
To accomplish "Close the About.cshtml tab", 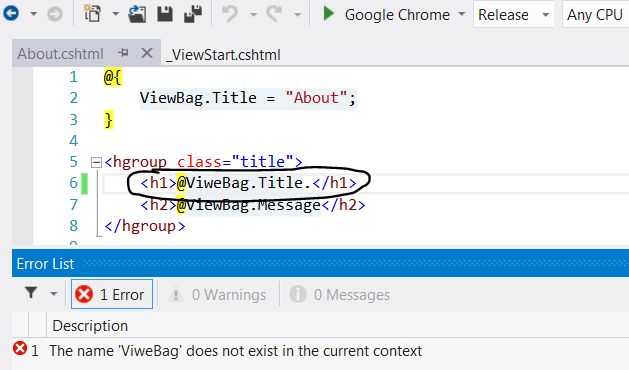I will 147,53.
